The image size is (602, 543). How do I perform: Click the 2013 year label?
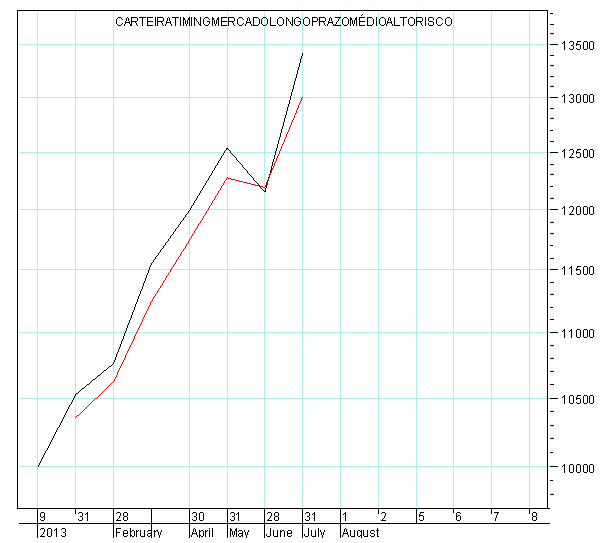point(53,533)
